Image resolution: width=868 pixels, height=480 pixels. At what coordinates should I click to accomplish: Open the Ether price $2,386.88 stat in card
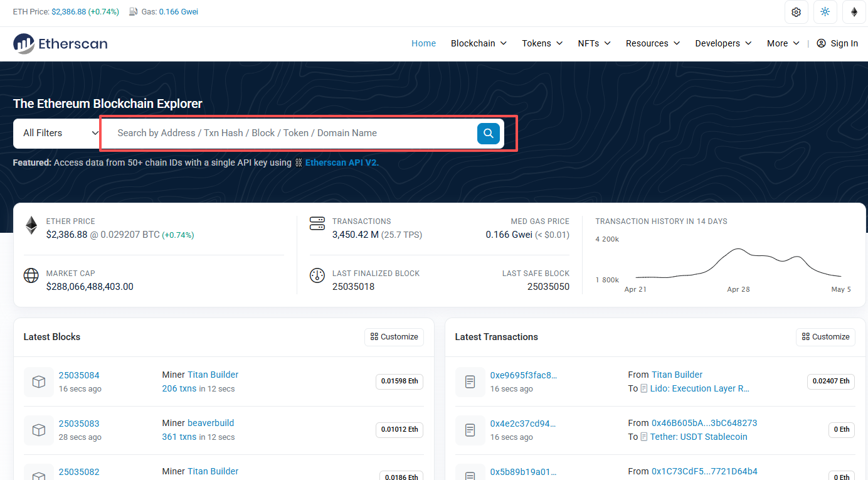67,235
